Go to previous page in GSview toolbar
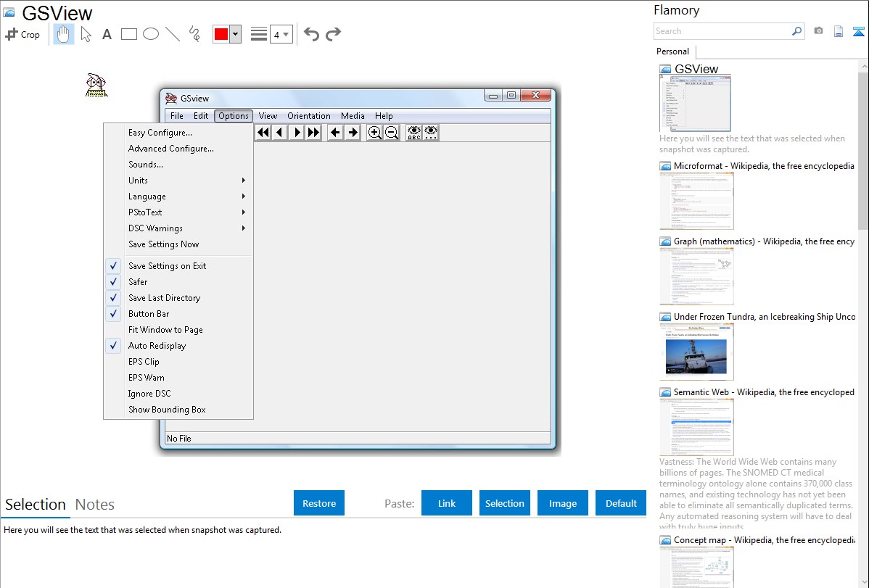869x588 pixels. 280,133
